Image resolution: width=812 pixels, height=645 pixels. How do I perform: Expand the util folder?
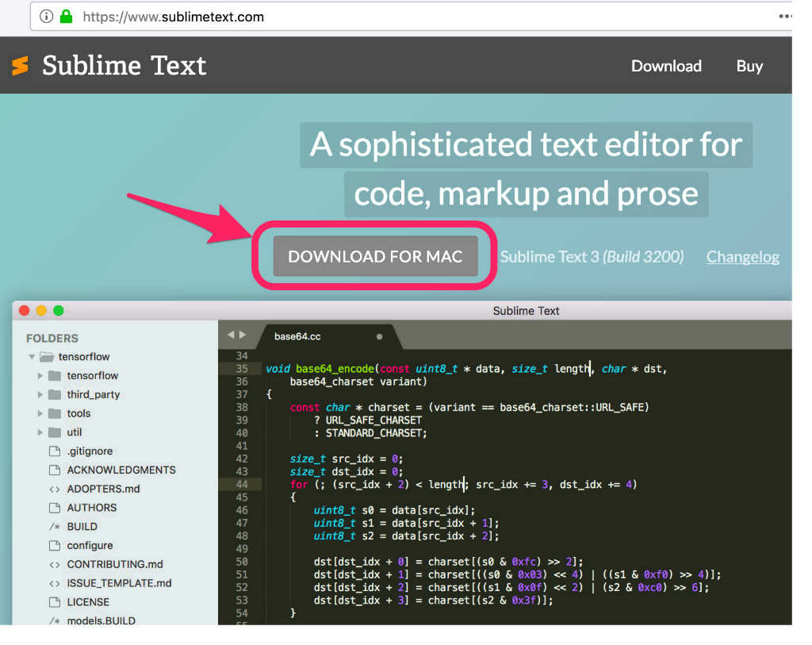40,432
